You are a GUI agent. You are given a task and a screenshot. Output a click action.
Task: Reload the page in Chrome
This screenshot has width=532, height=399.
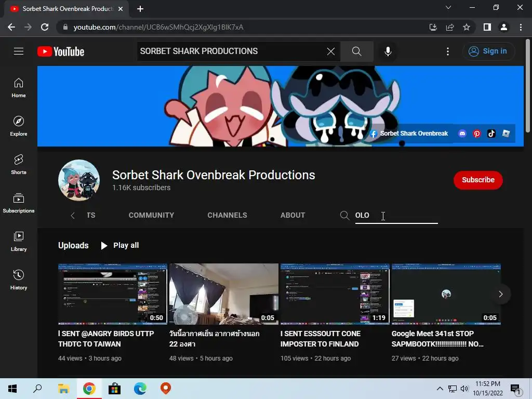[x=45, y=27]
